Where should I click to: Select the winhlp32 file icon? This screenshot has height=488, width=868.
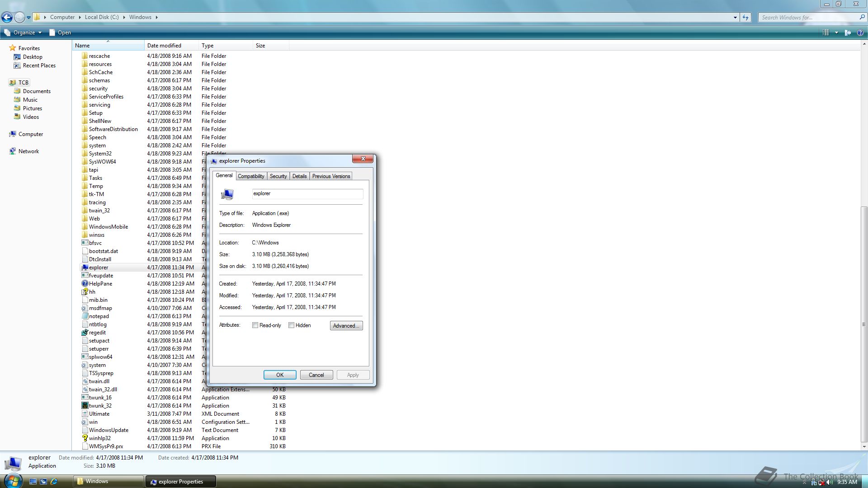coord(85,438)
